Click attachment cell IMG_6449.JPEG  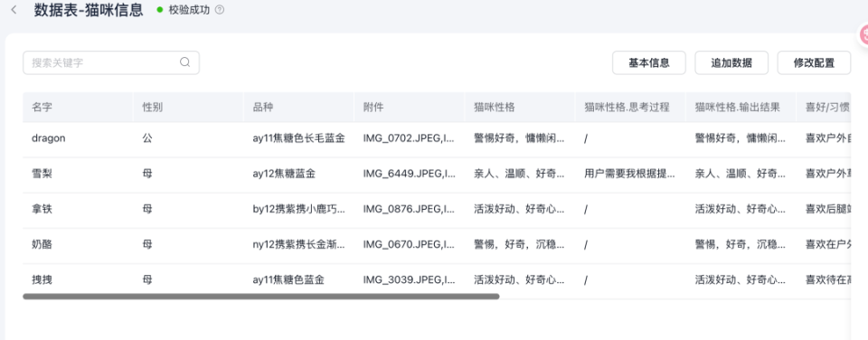[x=409, y=174]
